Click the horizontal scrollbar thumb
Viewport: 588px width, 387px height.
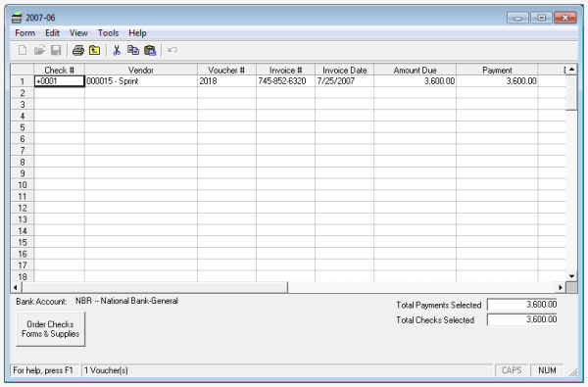click(155, 288)
